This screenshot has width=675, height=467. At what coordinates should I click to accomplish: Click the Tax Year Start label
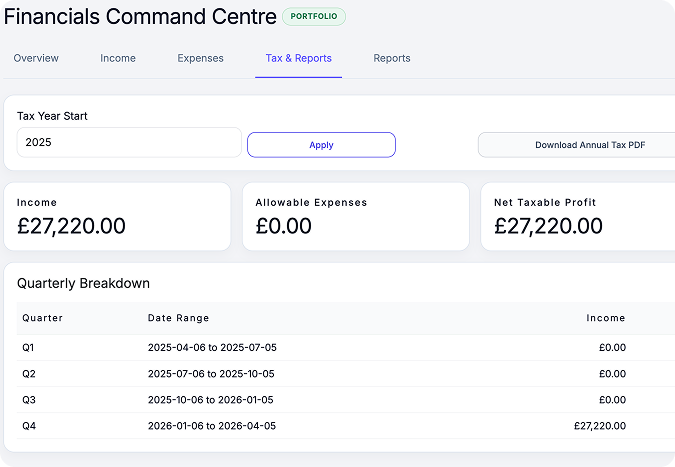click(52, 116)
